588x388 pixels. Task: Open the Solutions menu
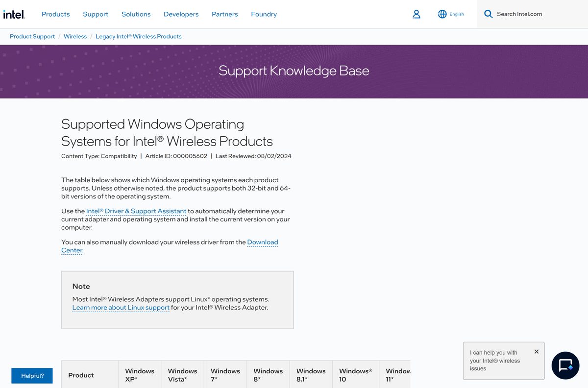pos(136,14)
